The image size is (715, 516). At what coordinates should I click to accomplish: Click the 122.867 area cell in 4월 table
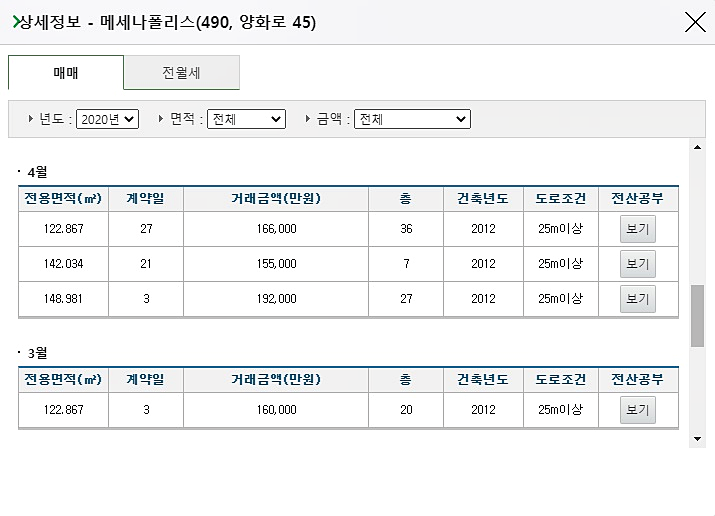tap(63, 229)
